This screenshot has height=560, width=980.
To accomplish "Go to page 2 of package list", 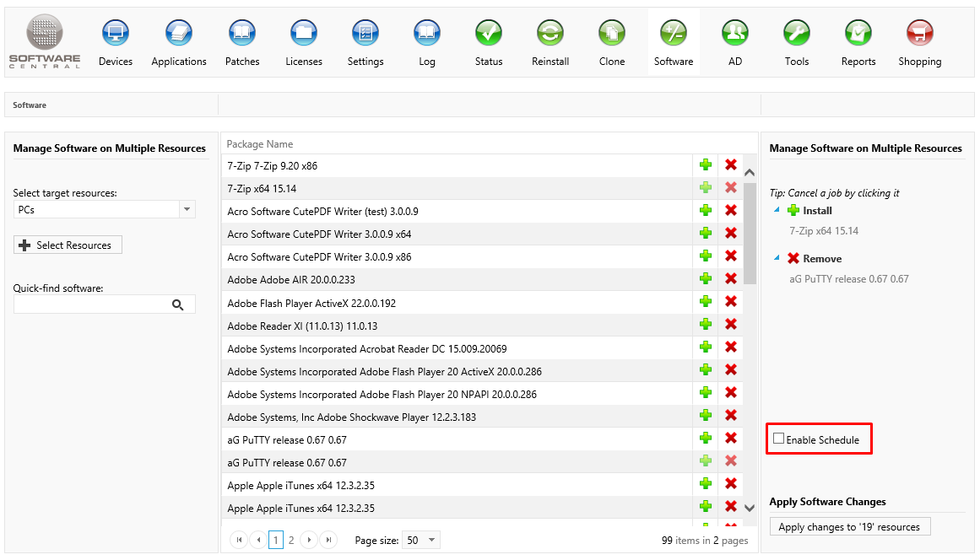I will [291, 540].
